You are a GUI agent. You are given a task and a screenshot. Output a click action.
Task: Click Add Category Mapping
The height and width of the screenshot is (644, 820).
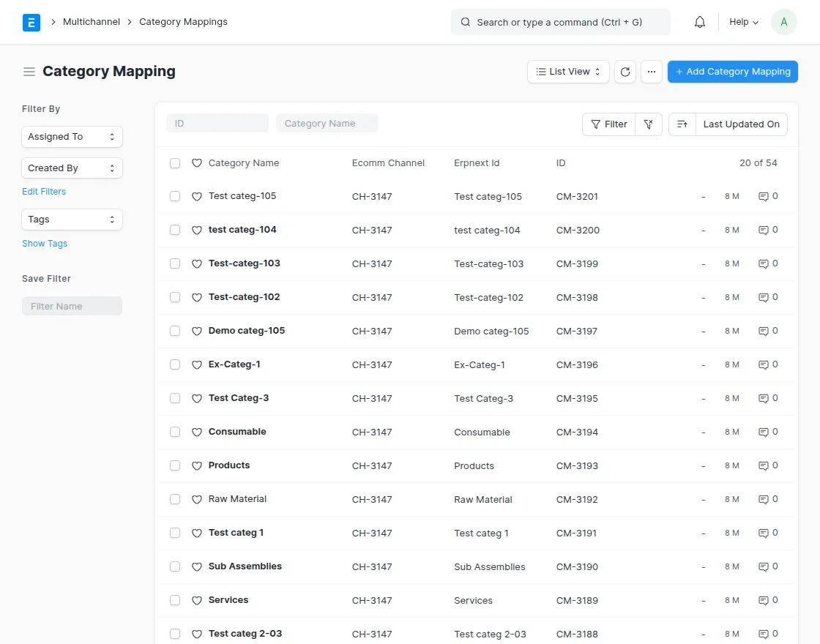coord(732,72)
